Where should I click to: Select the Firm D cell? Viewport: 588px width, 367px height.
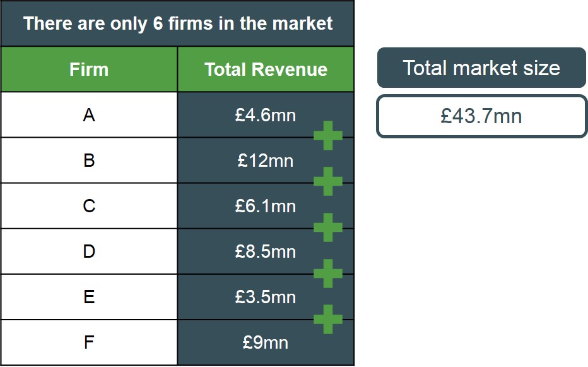(89, 251)
